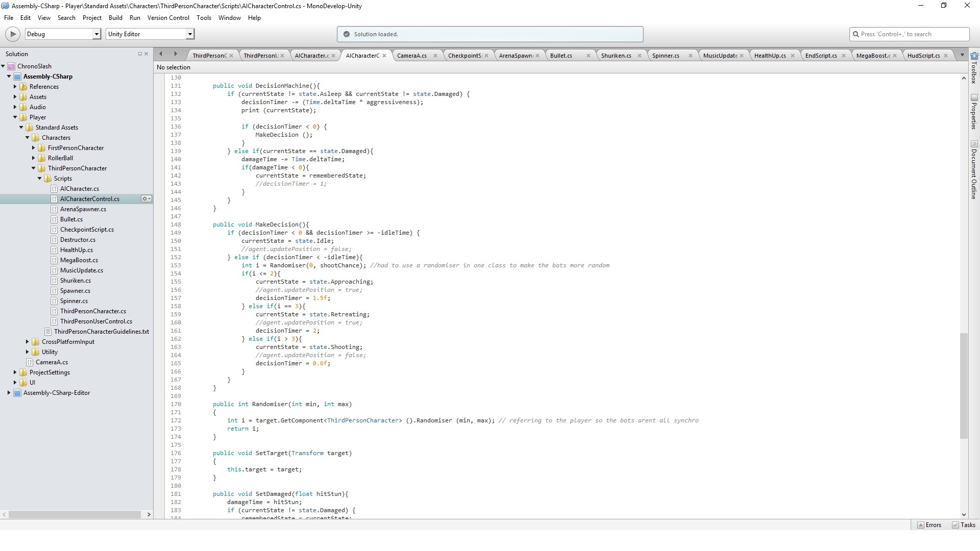This screenshot has height=551, width=980.
Task: Click the Run play button
Action: click(12, 34)
